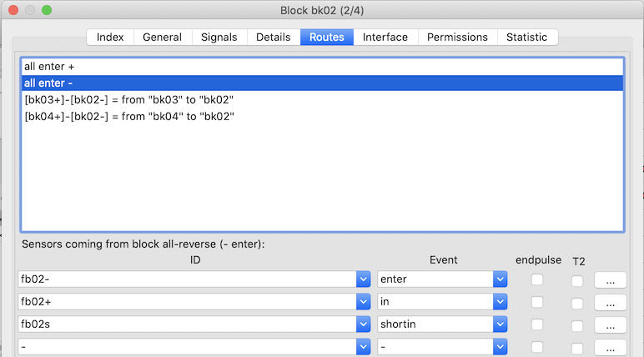The height and width of the screenshot is (357, 644).
Task: Select route from "bk03" to "bk02"
Action: pos(321,100)
